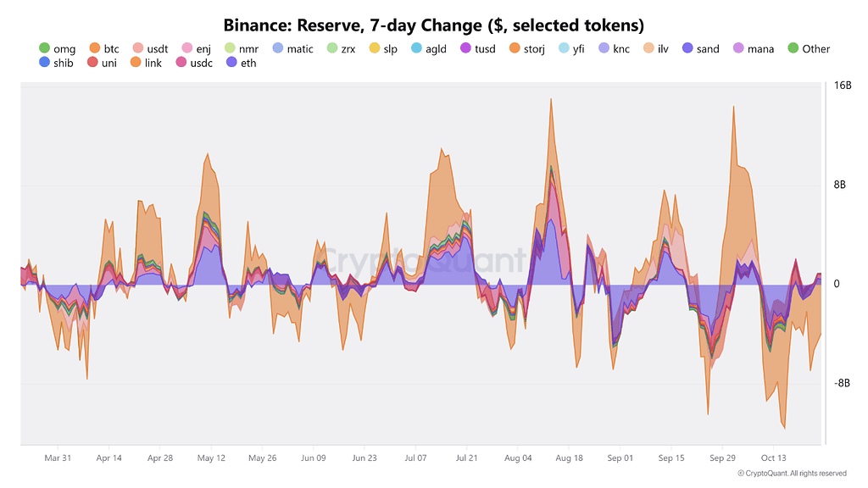Toggle the eth legend series

coord(248,64)
